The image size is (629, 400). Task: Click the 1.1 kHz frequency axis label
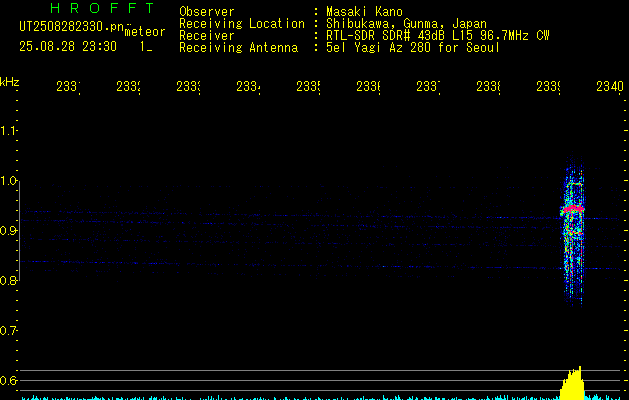tap(8, 131)
